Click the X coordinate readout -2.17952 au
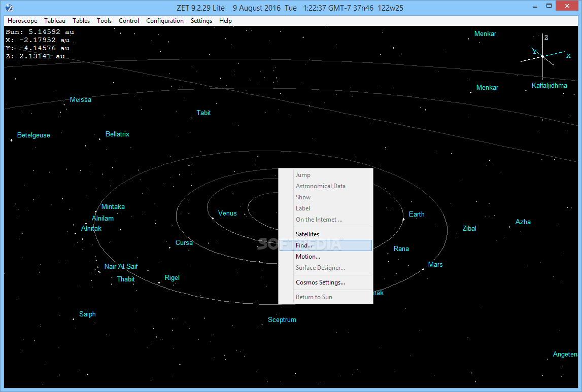This screenshot has width=582, height=392. click(38, 40)
